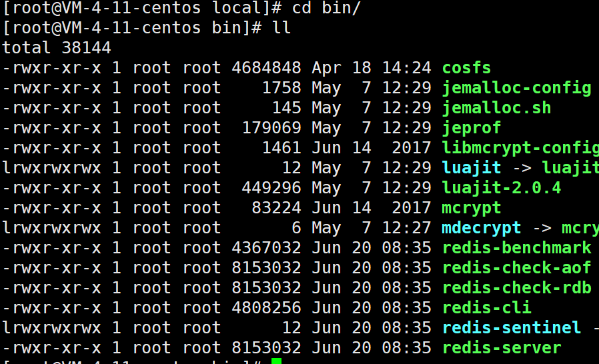Select file size 4684848 of cosfs
The height and width of the screenshot is (364, 599).
(266, 68)
